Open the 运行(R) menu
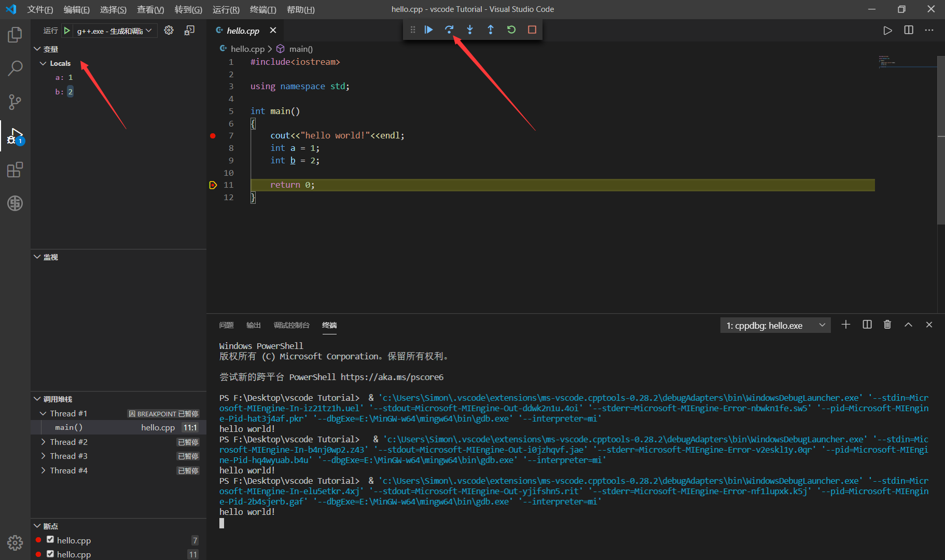The width and height of the screenshot is (945, 560). click(x=226, y=9)
